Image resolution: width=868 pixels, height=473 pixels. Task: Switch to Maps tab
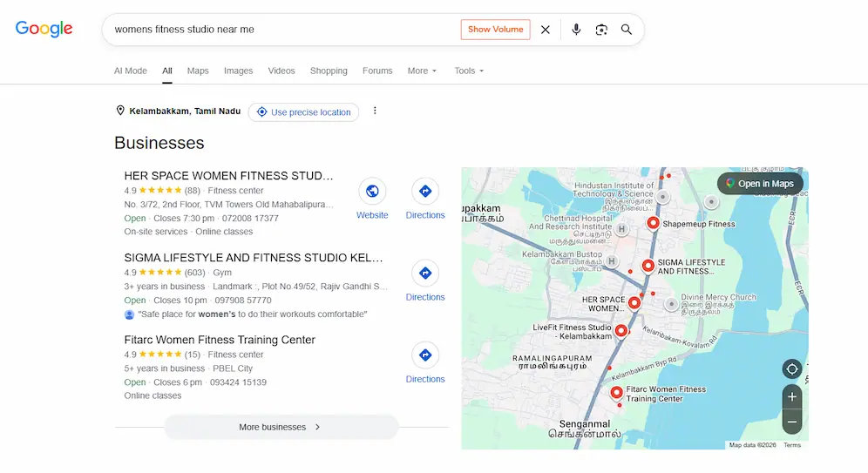(x=198, y=71)
